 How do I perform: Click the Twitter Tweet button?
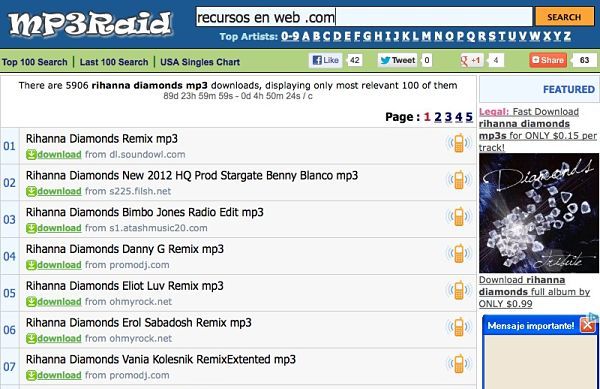coord(397,60)
